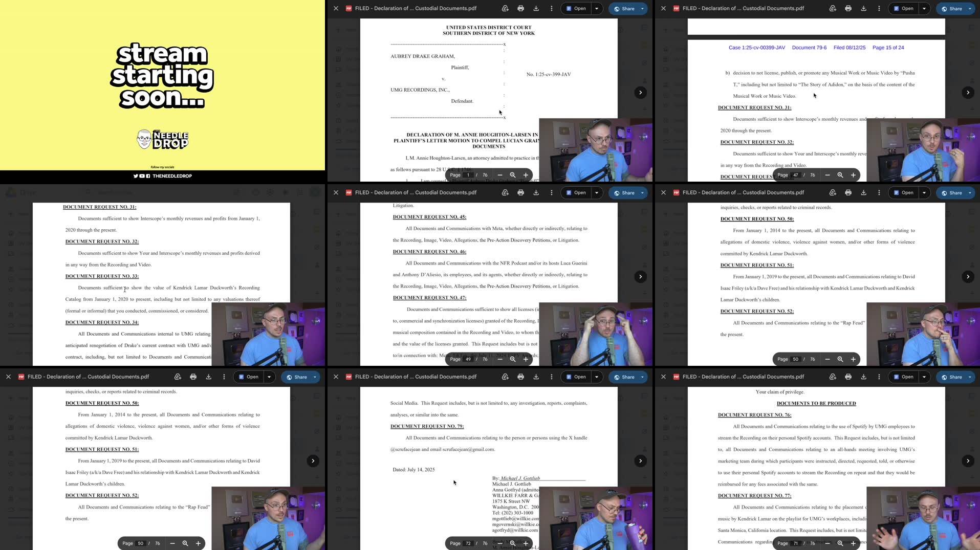Expand Share dropdown arrow in page 49 viewer
Image resolution: width=980 pixels, height=550 pixels.
[x=642, y=193]
